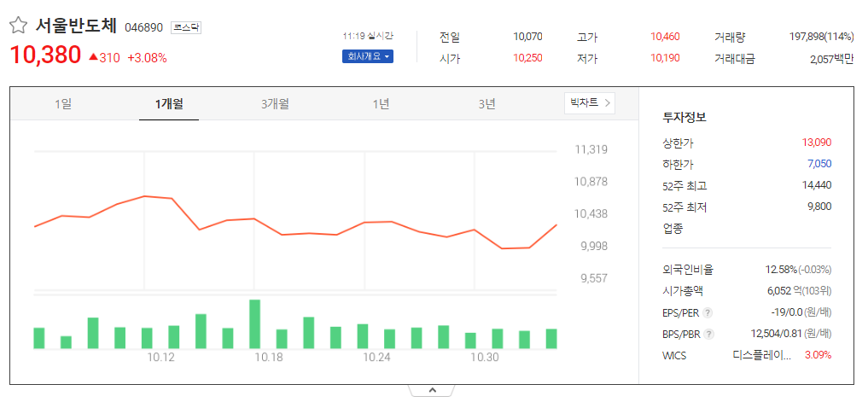Click the 시가 value 10,250
This screenshot has height=402, width=868.
527,58
